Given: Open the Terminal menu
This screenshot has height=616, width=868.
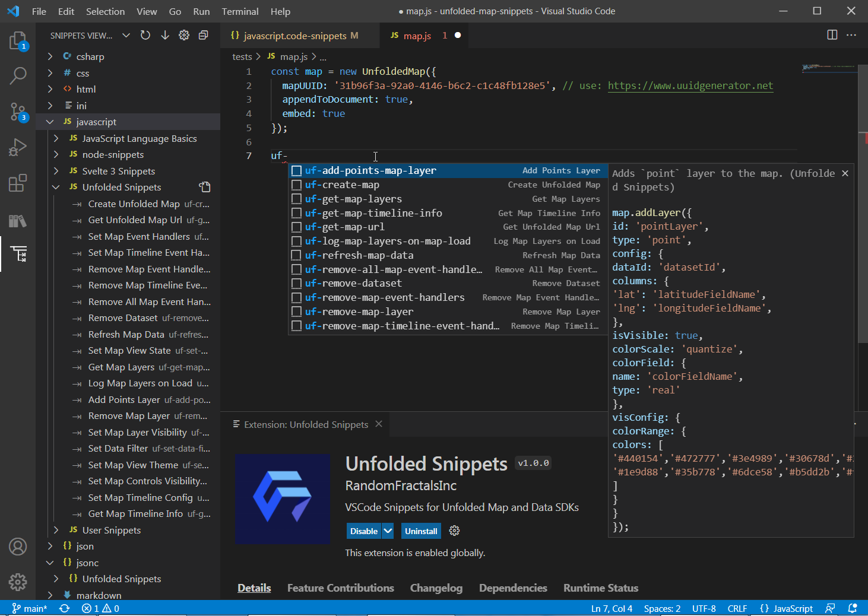Looking at the screenshot, I should [x=240, y=11].
